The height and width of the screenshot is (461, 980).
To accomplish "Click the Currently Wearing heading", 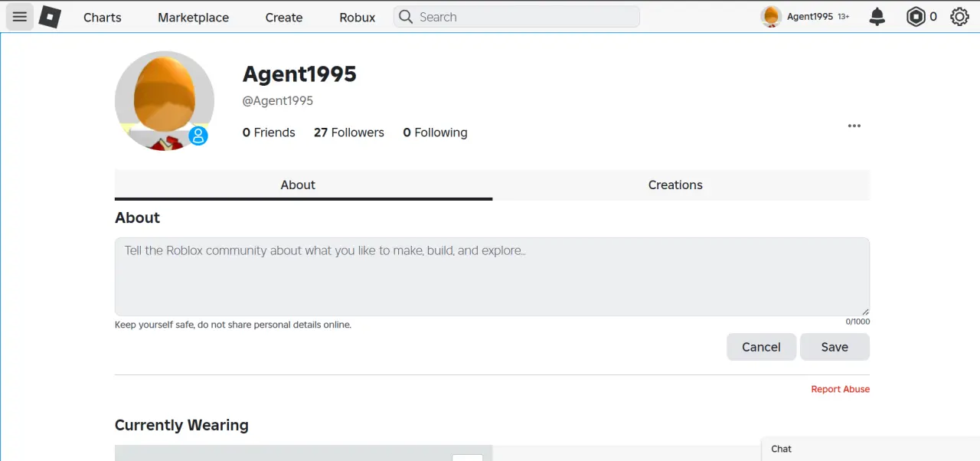I will pyautogui.click(x=181, y=425).
